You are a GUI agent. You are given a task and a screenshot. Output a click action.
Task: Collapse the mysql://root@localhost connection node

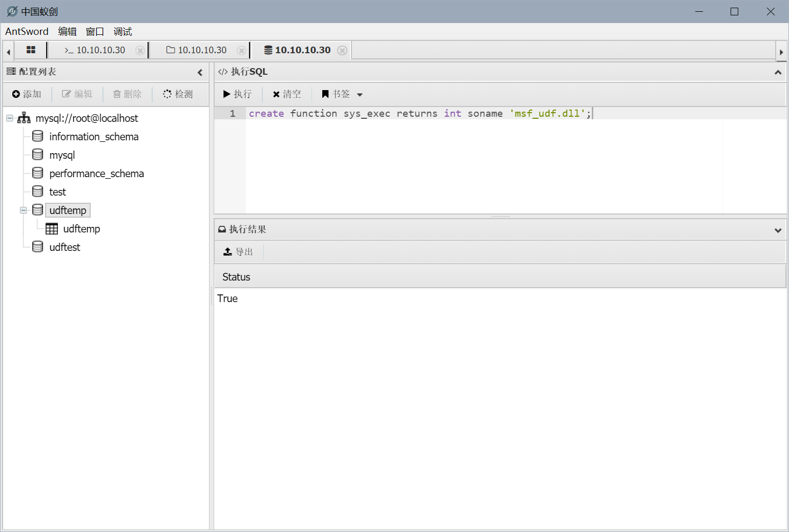pyautogui.click(x=10, y=118)
